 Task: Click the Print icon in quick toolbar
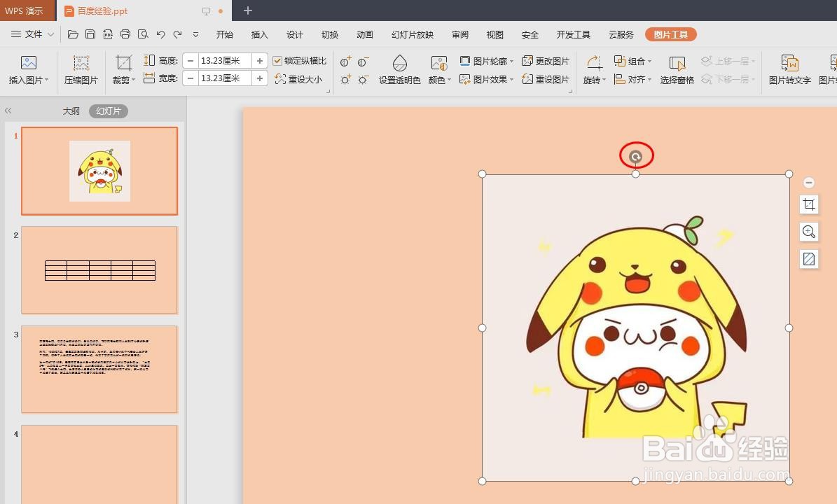125,35
